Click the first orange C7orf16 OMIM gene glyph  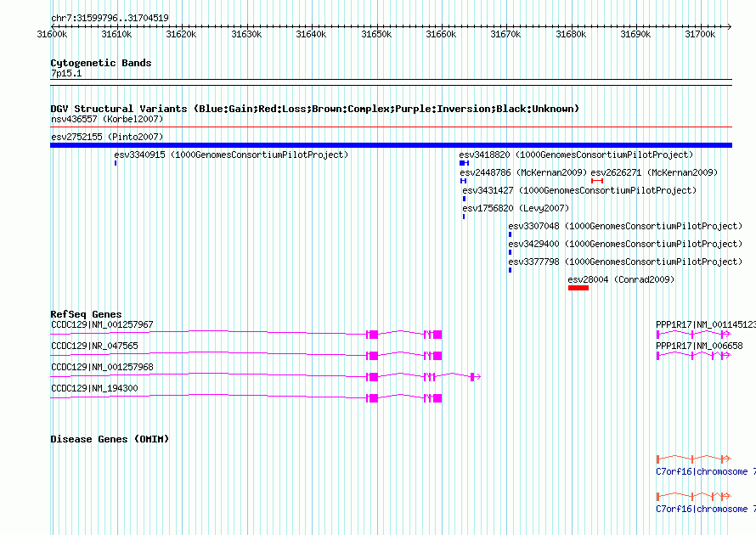coord(694,459)
